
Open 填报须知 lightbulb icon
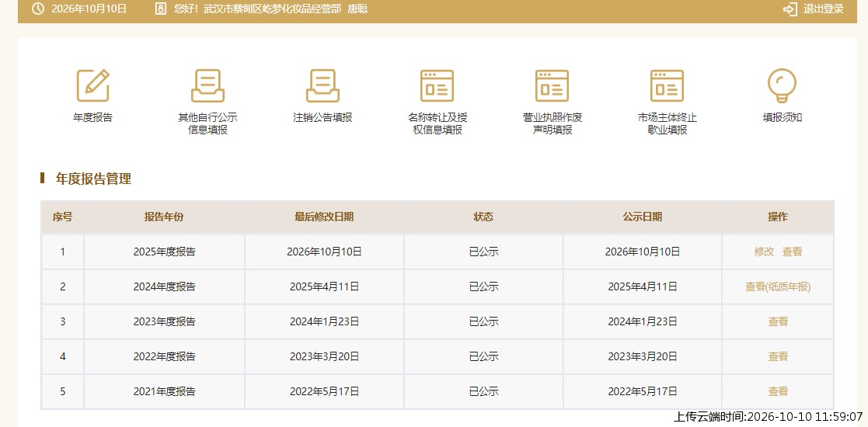[782, 85]
